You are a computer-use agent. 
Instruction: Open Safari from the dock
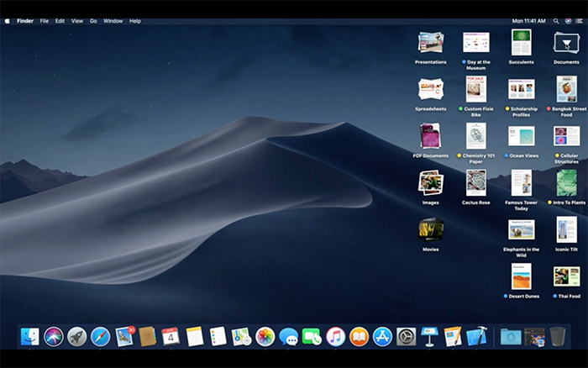tap(100, 336)
